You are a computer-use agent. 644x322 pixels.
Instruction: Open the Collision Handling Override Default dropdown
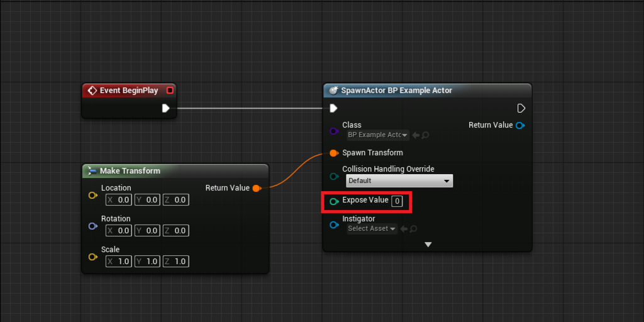coord(399,180)
